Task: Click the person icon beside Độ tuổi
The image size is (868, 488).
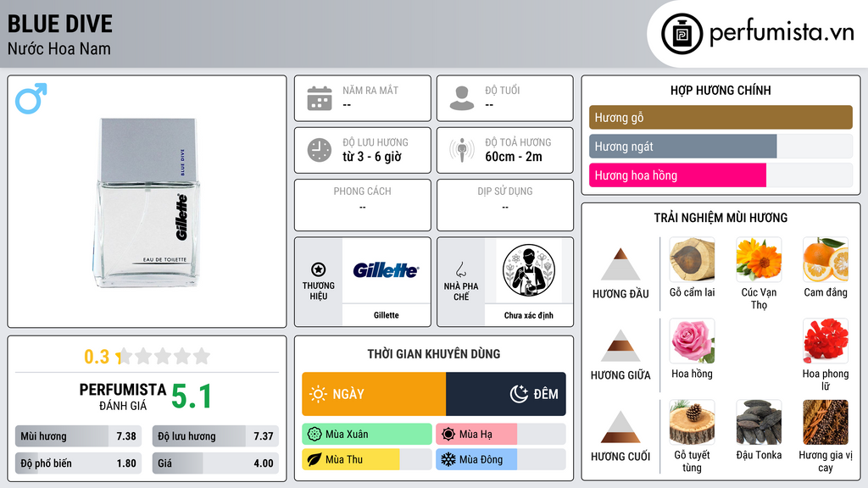Action: coord(462,98)
